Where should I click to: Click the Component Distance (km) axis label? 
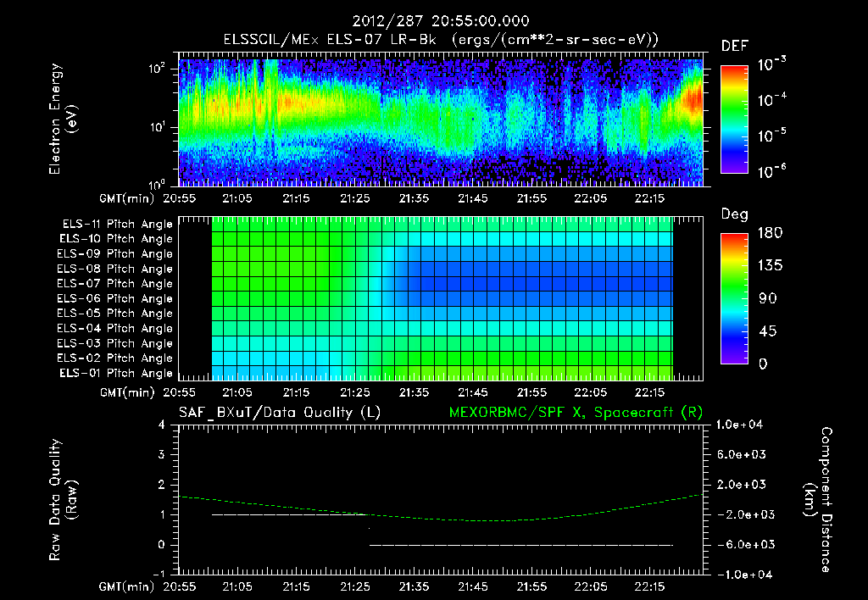tap(818, 500)
